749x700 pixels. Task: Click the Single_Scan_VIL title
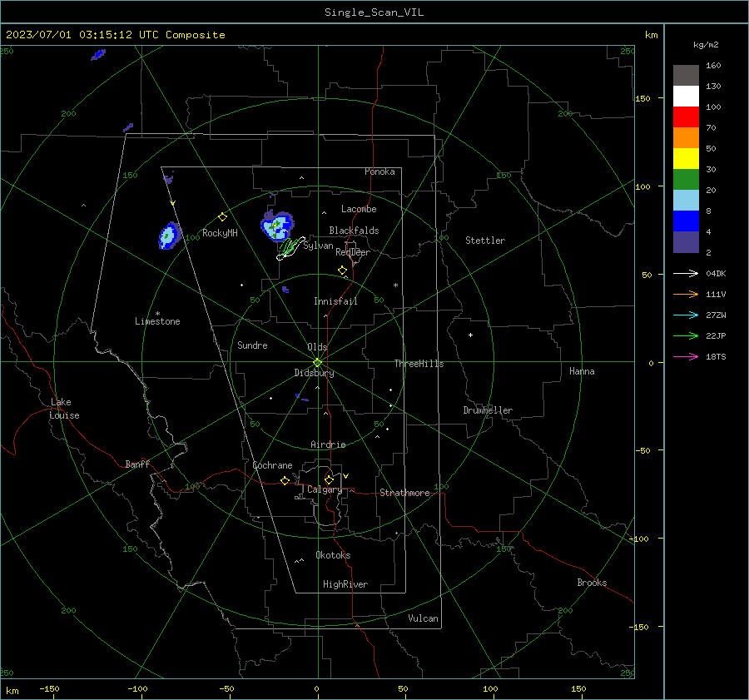374,12
